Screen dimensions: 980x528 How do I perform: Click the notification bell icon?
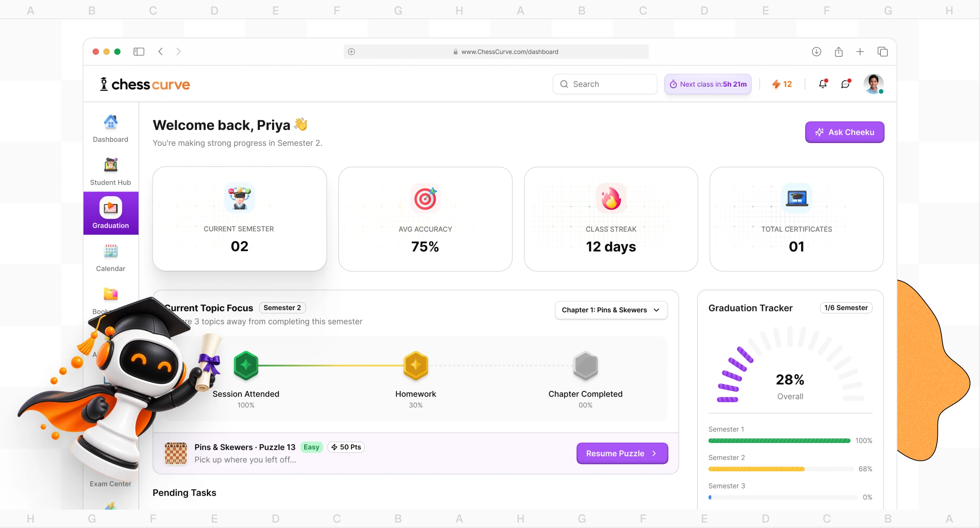(x=823, y=84)
